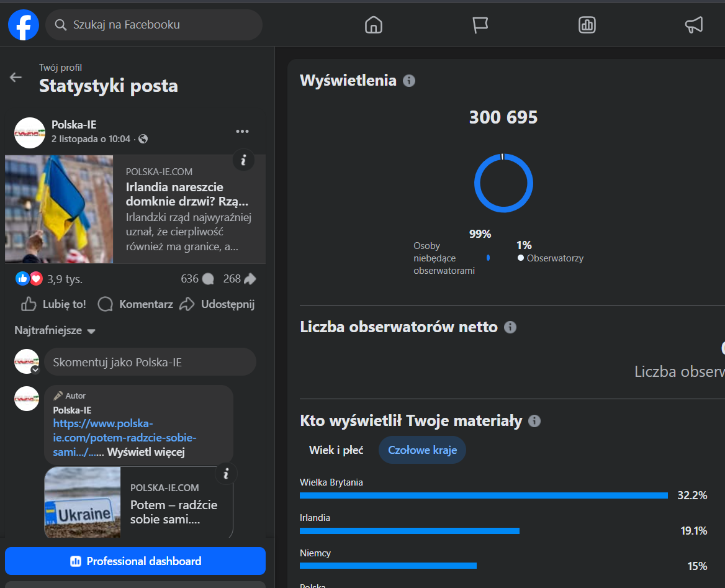Open the Professional dashboard button

click(135, 561)
